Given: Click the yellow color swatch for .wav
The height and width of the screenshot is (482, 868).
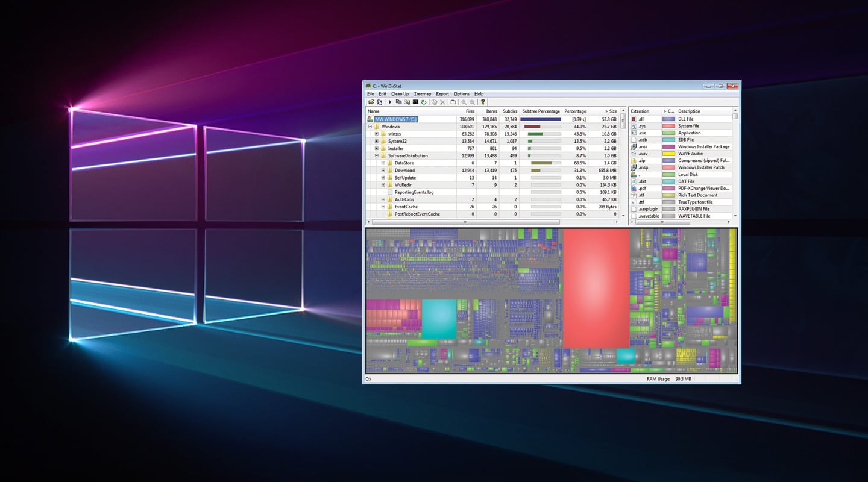Looking at the screenshot, I should pyautogui.click(x=668, y=154).
